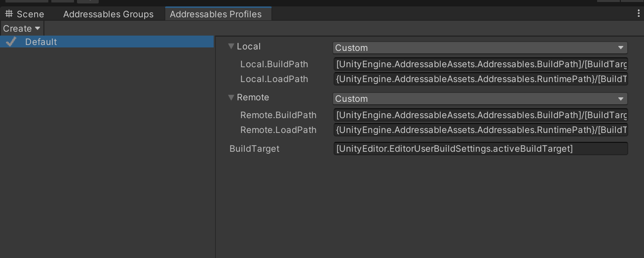The image size is (644, 258).
Task: Collapse the Remote section foldout triangle
Action: pos(231,97)
